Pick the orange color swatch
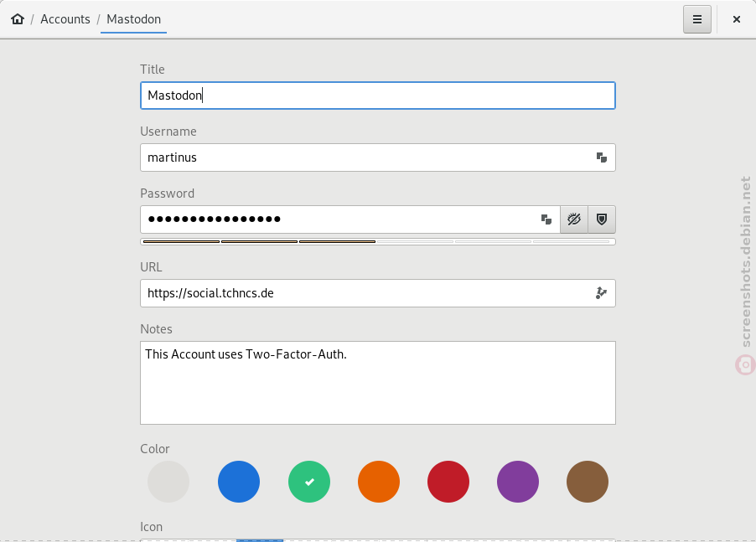The image size is (756, 542). [379, 482]
